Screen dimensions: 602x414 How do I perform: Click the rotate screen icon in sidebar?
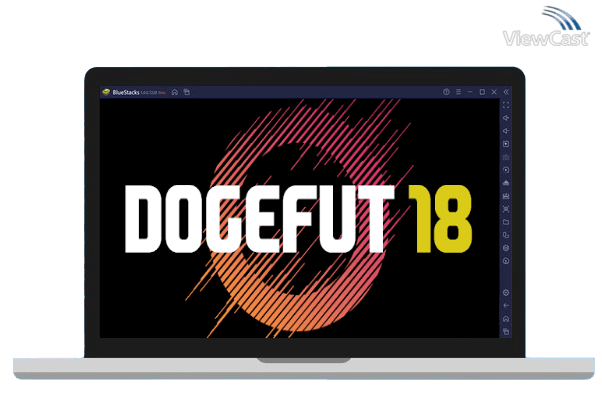pos(506,235)
